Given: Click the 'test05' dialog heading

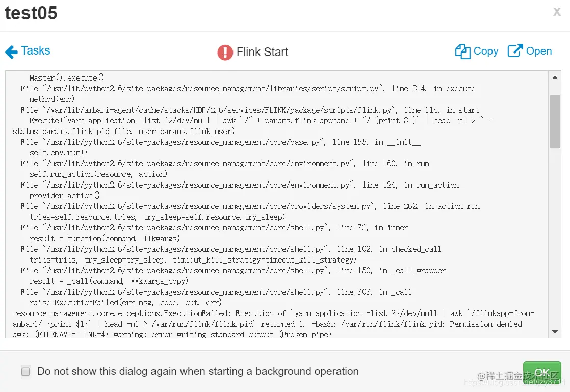Looking at the screenshot, I should coord(31,13).
